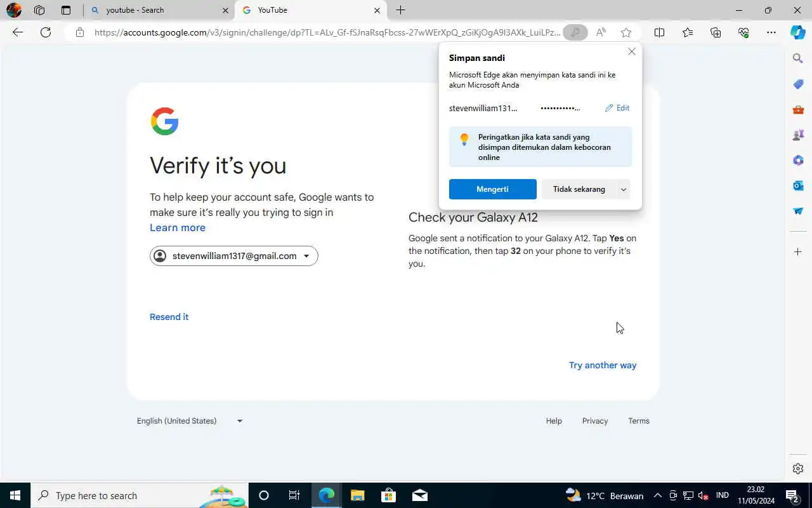Click the Mengerti button
812x508 pixels.
pos(493,189)
